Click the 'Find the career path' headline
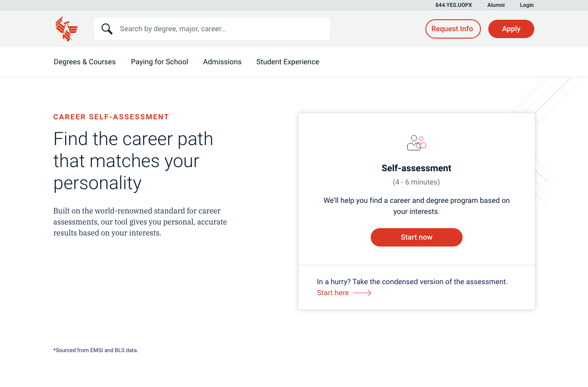Screen dimensions: 588x387 133,161
